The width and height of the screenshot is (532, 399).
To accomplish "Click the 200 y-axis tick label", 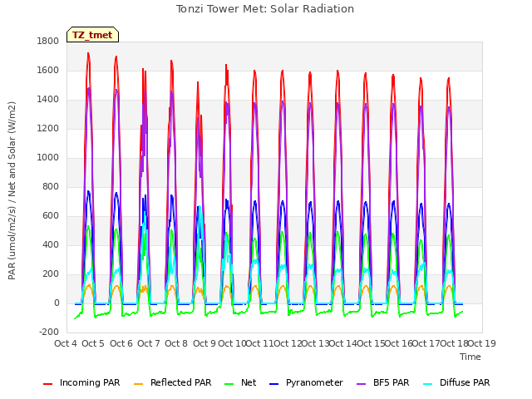I will pos(51,274).
